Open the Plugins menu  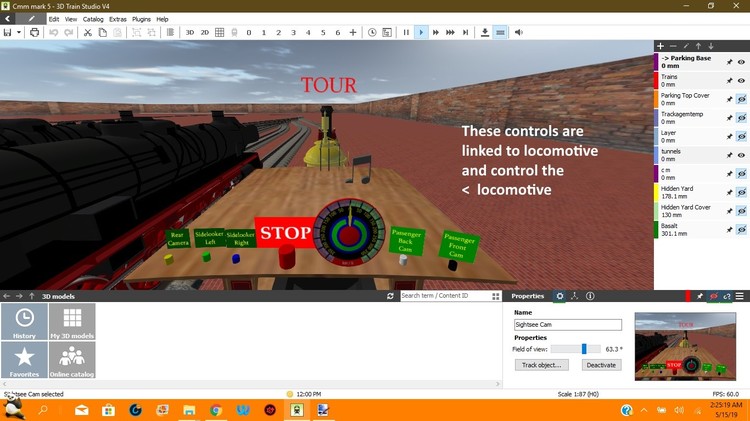pos(141,19)
